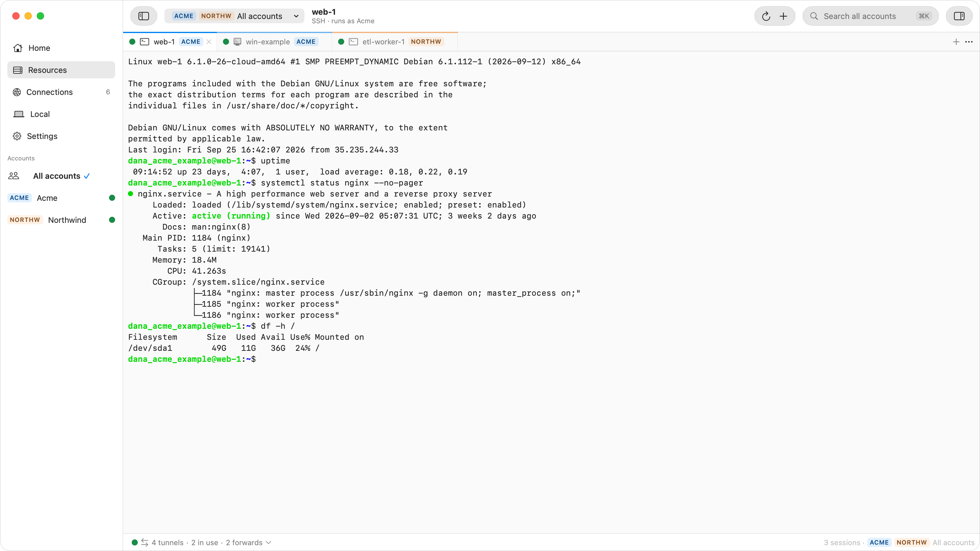
Task: Open the tab bar more options ellipsis
Action: pyautogui.click(x=969, y=42)
